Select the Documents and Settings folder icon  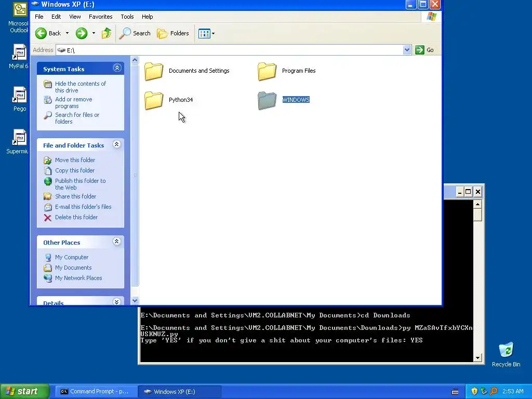154,71
